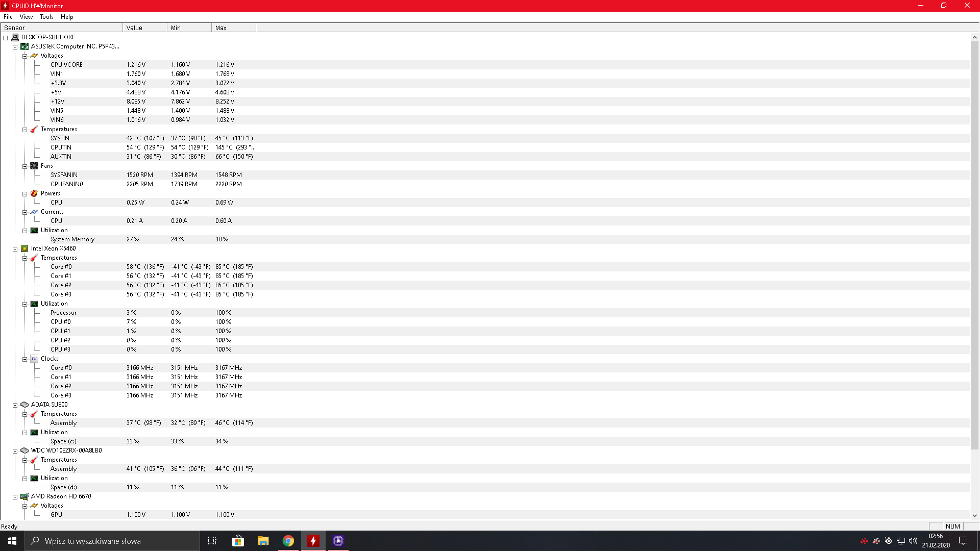This screenshot has width=980, height=551.
Task: Open the Windows notification center
Action: tap(963, 541)
